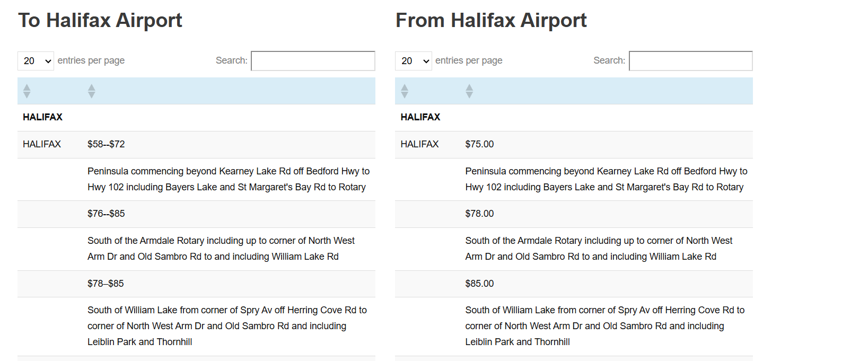This screenshot has height=361, width=868.
Task: Open entries per page dropdown for From Halifax Airport
Action: coord(414,61)
